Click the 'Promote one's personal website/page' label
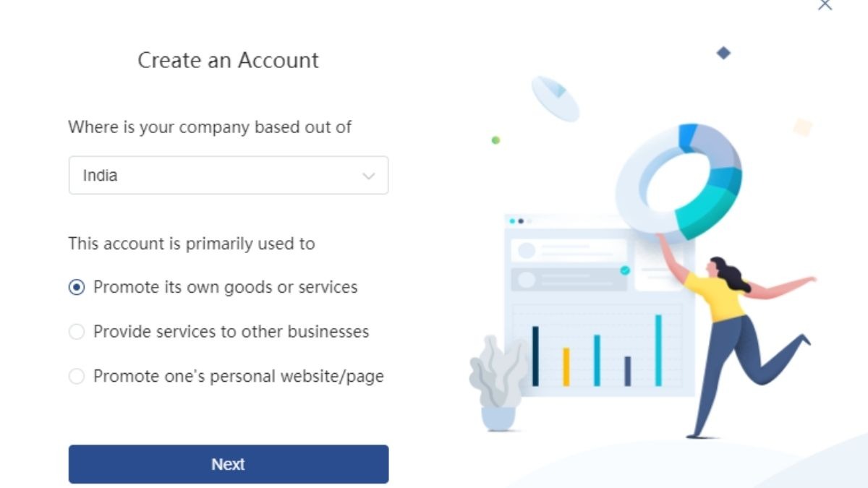This screenshot has height=488, width=868. point(238,377)
